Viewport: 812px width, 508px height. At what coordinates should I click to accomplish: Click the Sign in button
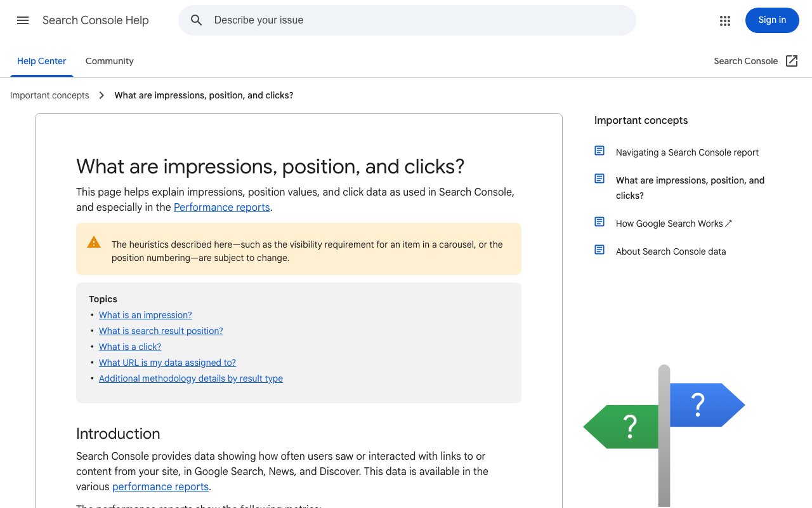(772, 20)
